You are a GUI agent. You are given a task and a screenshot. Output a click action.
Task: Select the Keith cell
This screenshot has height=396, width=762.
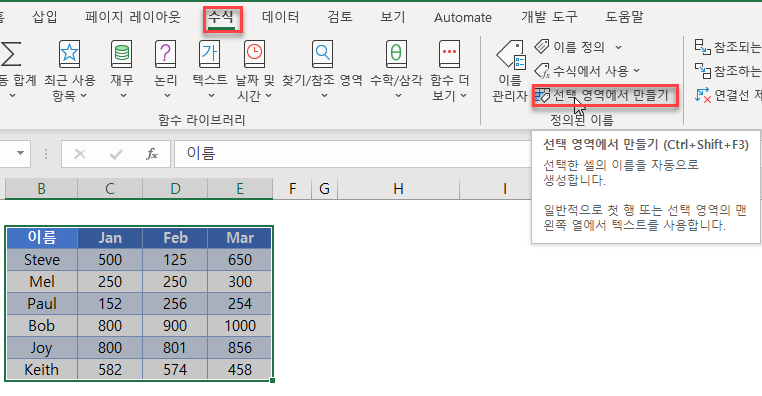coord(42,369)
